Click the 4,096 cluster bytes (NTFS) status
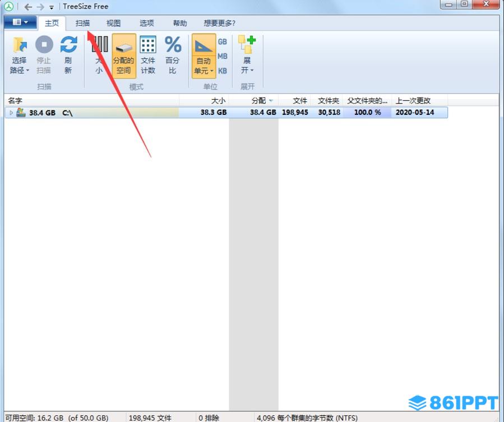This screenshot has width=504, height=422. [307, 418]
